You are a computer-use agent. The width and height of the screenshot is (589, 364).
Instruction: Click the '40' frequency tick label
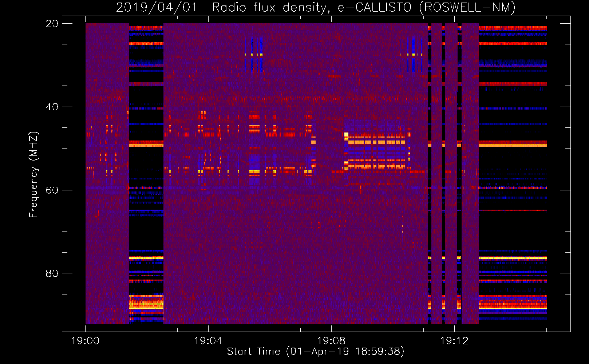pyautogui.click(x=52, y=107)
